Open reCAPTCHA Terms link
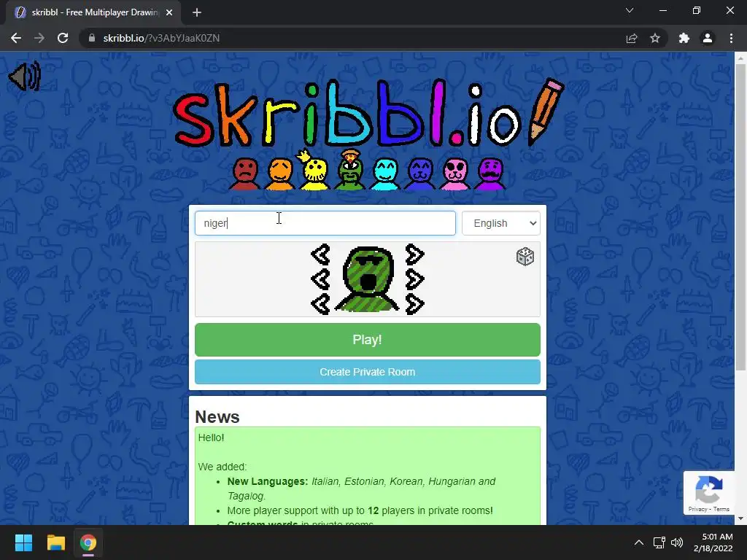The width and height of the screenshot is (747, 560). pyautogui.click(x=721, y=509)
